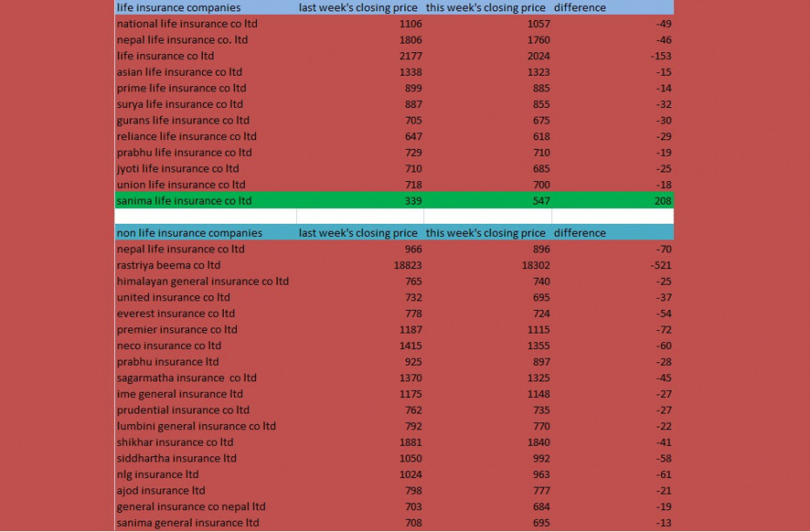Select the 'life insurance companies' header cell
Viewport: 810px width, 532px height.
(205, 7)
